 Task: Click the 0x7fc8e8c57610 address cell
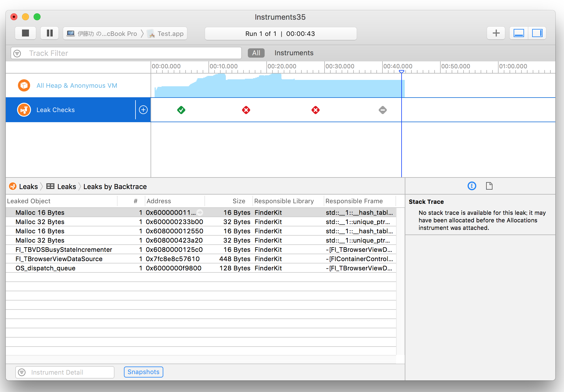(x=173, y=259)
